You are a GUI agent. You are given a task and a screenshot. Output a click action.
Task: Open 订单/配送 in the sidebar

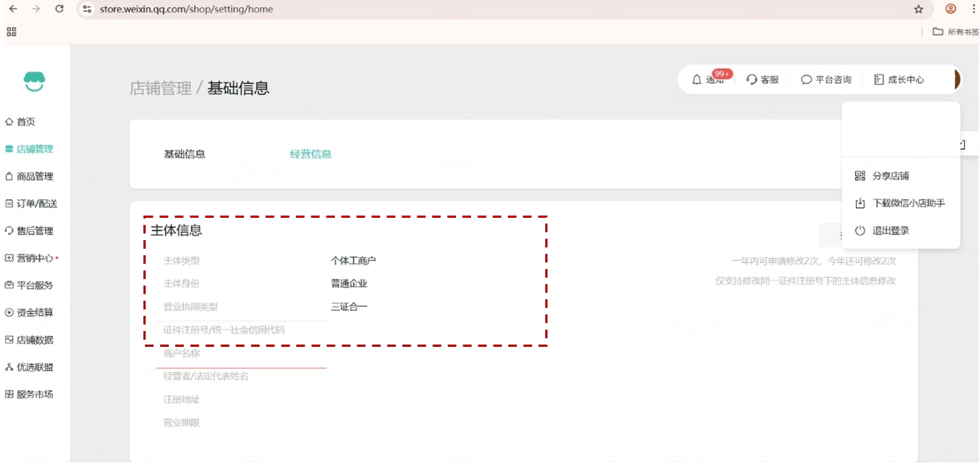(36, 204)
